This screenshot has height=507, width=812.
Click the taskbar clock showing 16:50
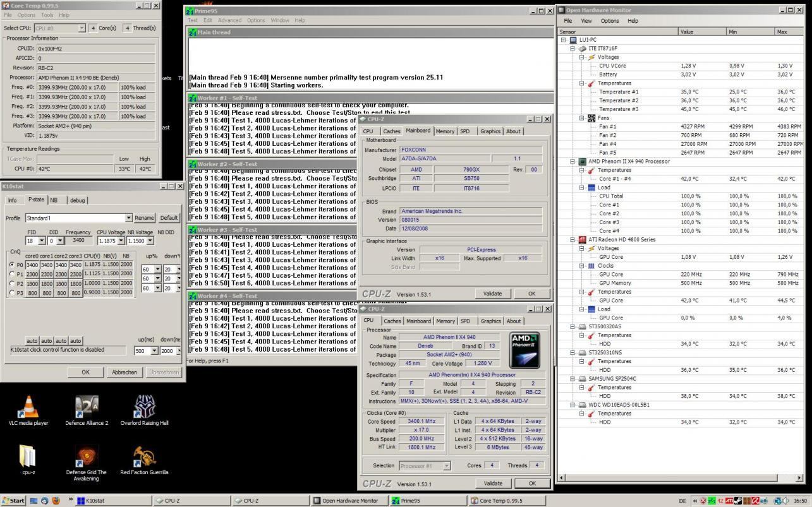click(799, 501)
